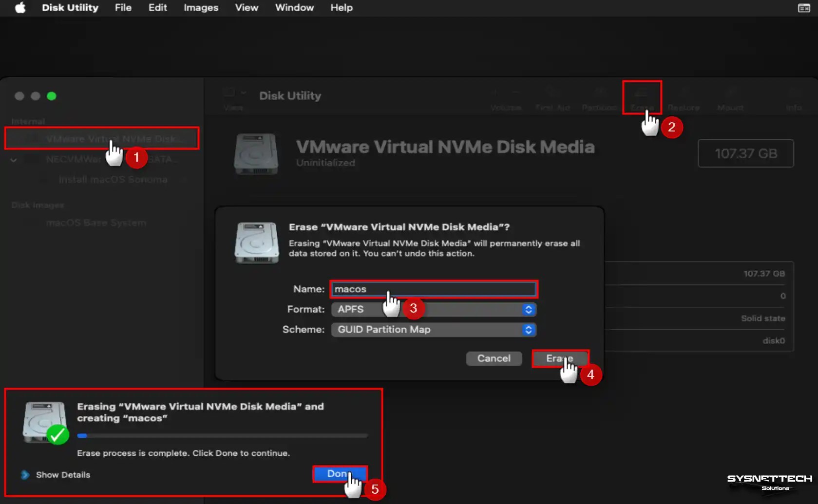Open the Help menu
The width and height of the screenshot is (818, 504).
pos(342,8)
